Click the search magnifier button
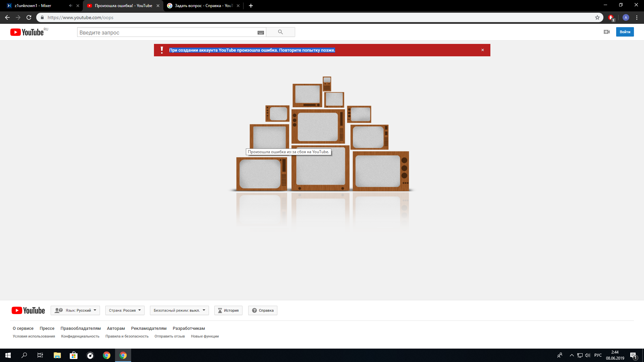The image size is (644, 362). [x=280, y=32]
